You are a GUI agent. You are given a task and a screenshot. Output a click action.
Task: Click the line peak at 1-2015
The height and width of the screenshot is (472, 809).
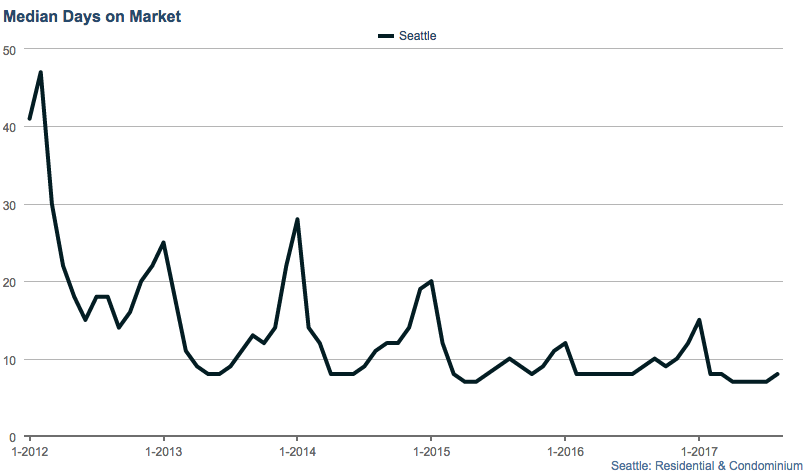431,282
